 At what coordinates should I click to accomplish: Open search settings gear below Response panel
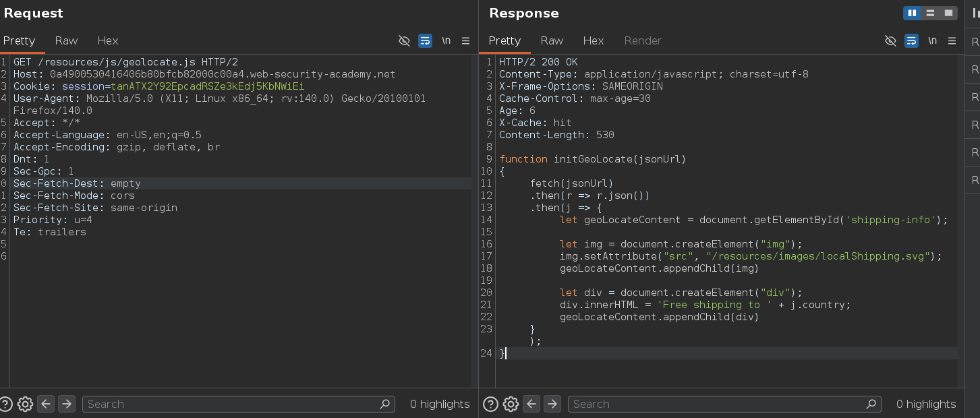click(x=511, y=404)
